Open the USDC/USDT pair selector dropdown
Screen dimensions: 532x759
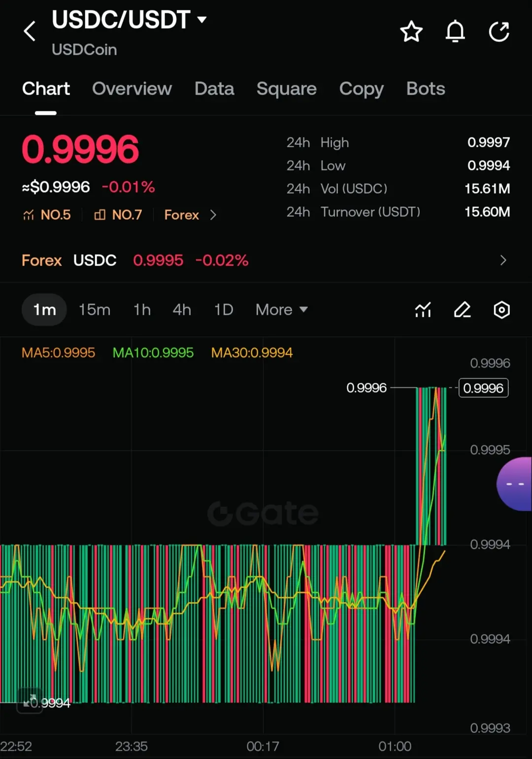point(129,20)
